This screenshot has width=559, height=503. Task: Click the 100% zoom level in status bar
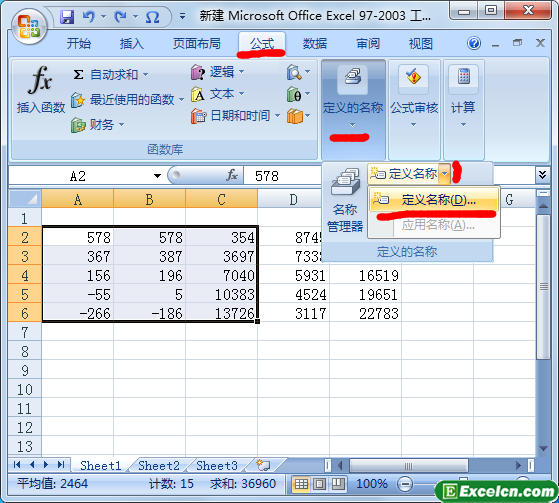372,484
